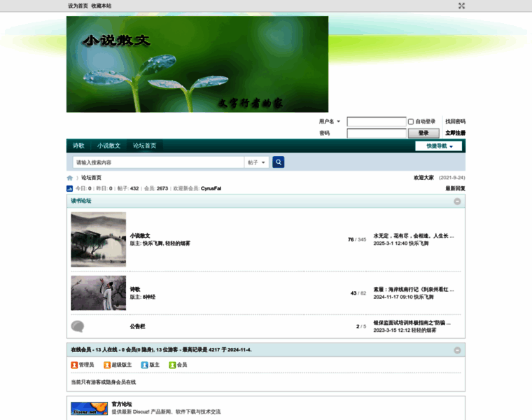532x420 pixels.
Task: Open the Discuz.net logo image
Action: [x=89, y=409]
